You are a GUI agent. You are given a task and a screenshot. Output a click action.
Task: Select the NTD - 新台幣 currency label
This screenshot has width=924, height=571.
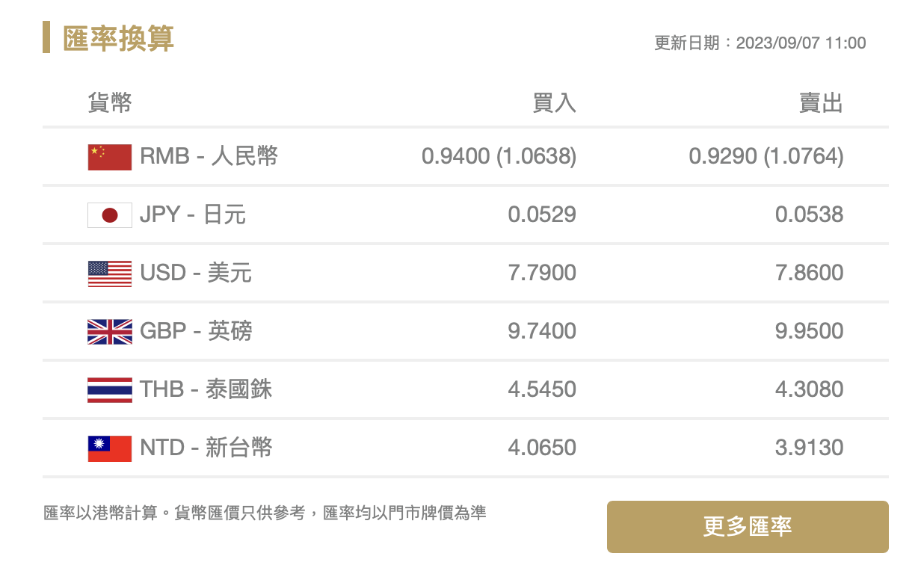pyautogui.click(x=206, y=448)
